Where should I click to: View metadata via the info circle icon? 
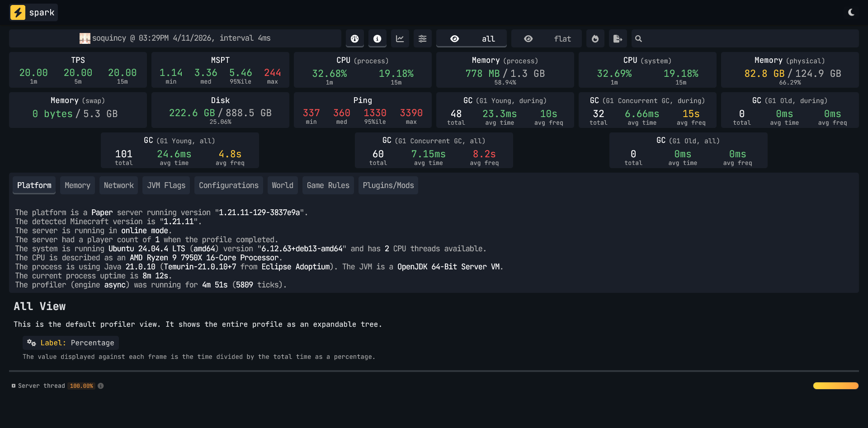(377, 38)
